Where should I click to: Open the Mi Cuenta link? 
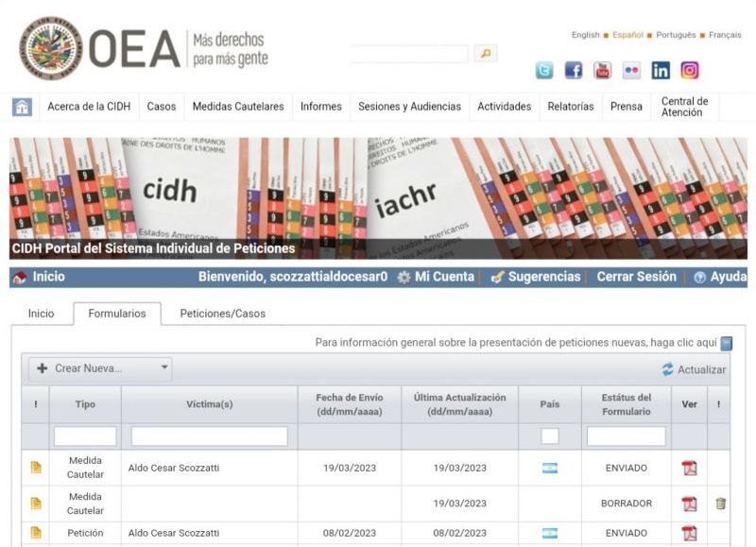pos(444,277)
